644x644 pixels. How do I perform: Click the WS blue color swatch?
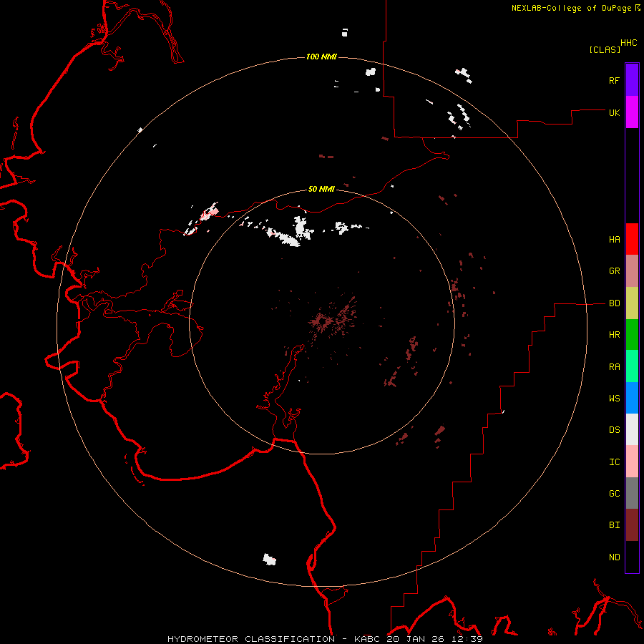(632, 398)
